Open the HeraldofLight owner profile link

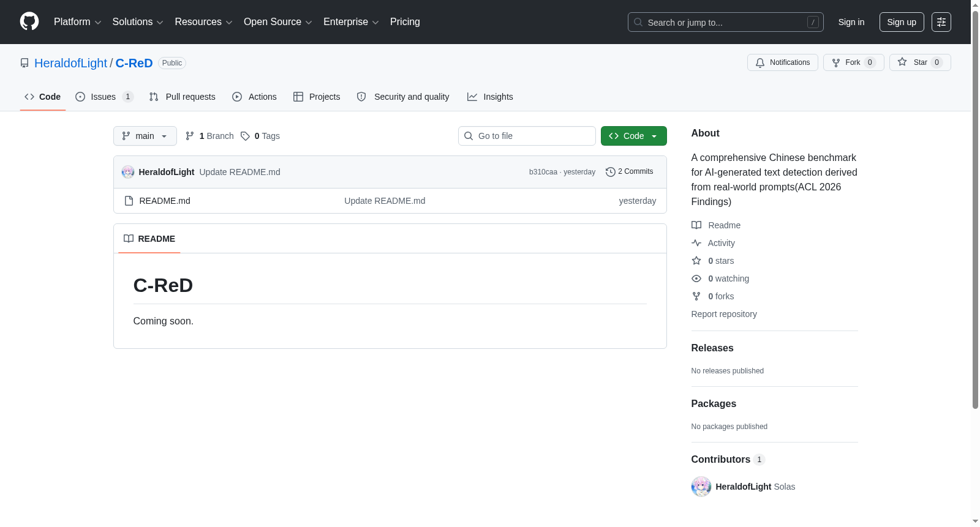click(70, 63)
